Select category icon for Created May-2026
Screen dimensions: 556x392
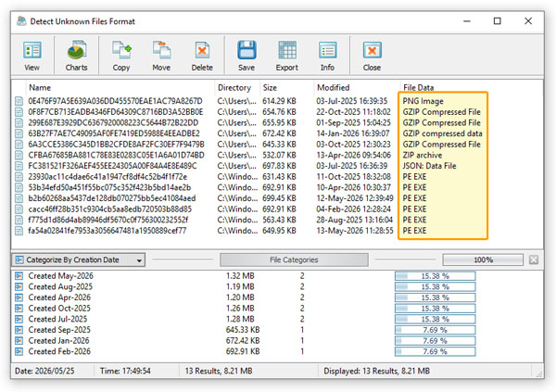click(x=19, y=276)
